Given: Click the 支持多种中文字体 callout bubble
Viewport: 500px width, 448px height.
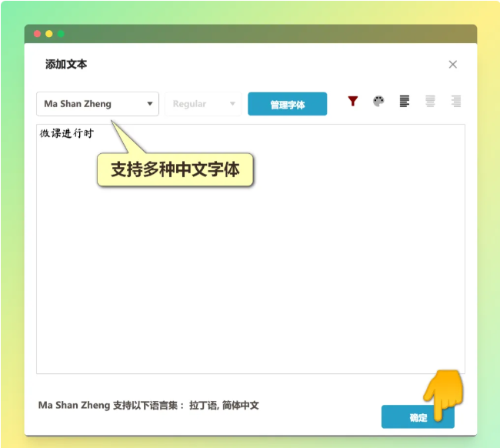Looking at the screenshot, I should click(175, 170).
